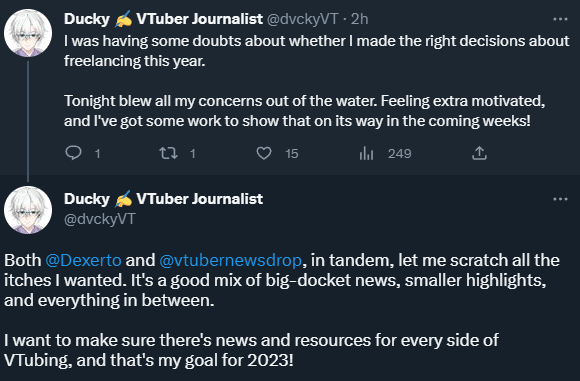Retweet using the looping arrows icon

pos(168,153)
